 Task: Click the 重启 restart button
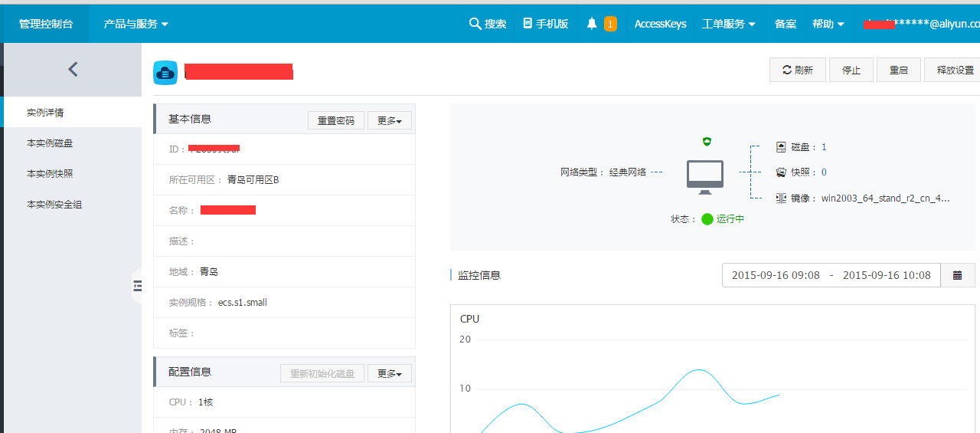coord(899,70)
